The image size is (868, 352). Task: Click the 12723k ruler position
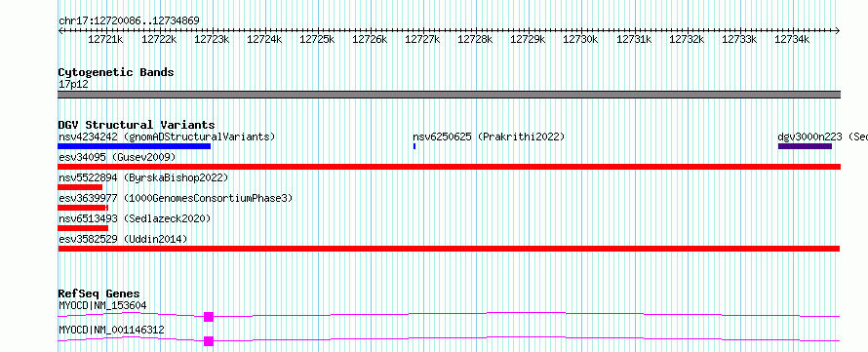pyautogui.click(x=212, y=39)
